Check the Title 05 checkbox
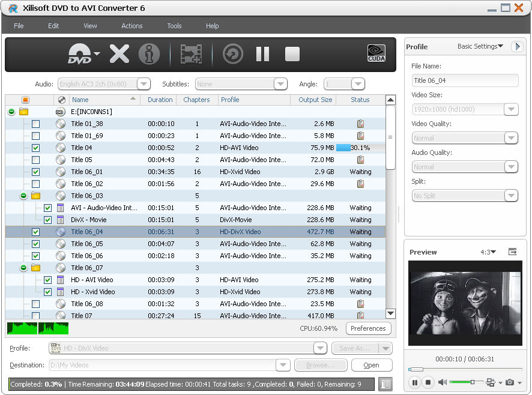This screenshot has height=395, width=532. click(x=35, y=160)
